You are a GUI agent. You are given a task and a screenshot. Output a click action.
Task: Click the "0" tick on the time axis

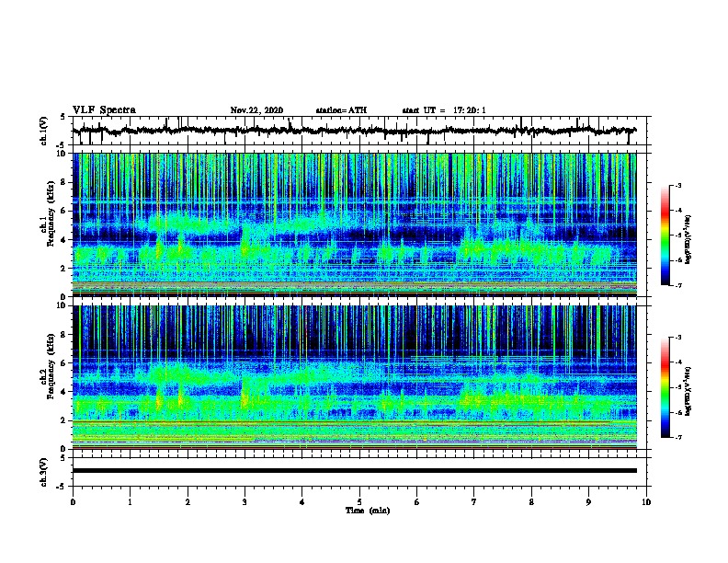73,501
